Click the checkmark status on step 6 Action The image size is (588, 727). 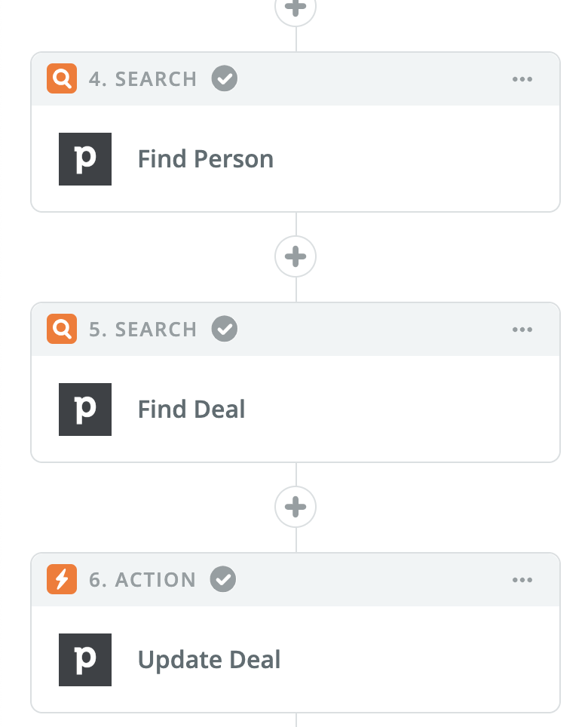(x=223, y=579)
